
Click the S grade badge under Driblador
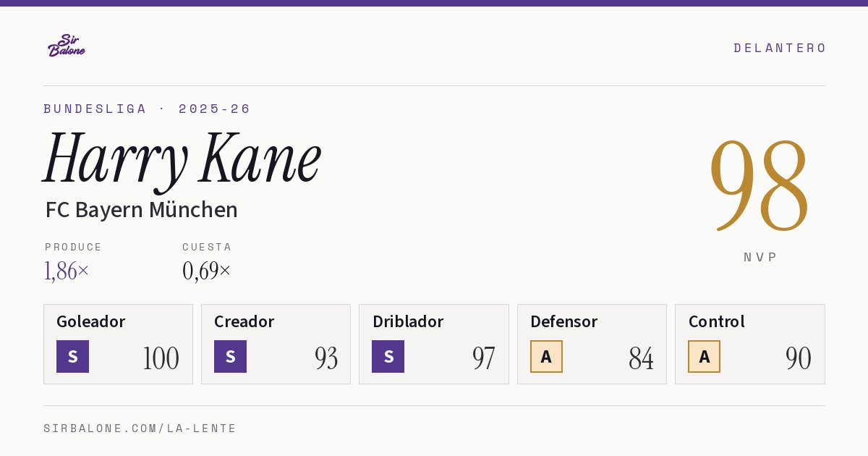coord(388,356)
